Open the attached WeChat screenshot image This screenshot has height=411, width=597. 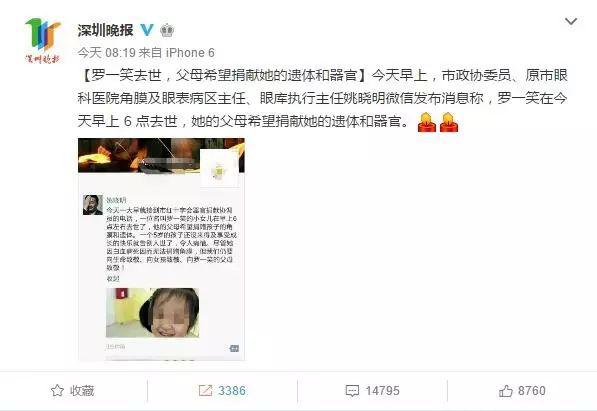click(x=161, y=249)
